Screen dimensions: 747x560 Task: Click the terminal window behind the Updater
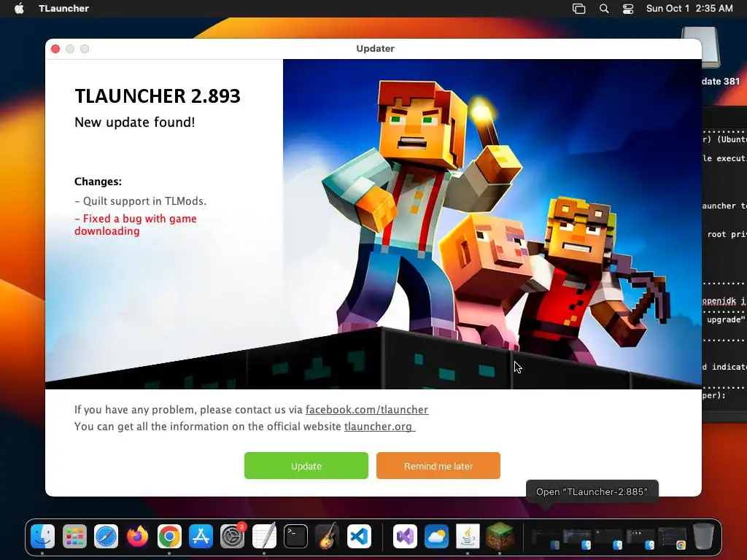point(724,264)
